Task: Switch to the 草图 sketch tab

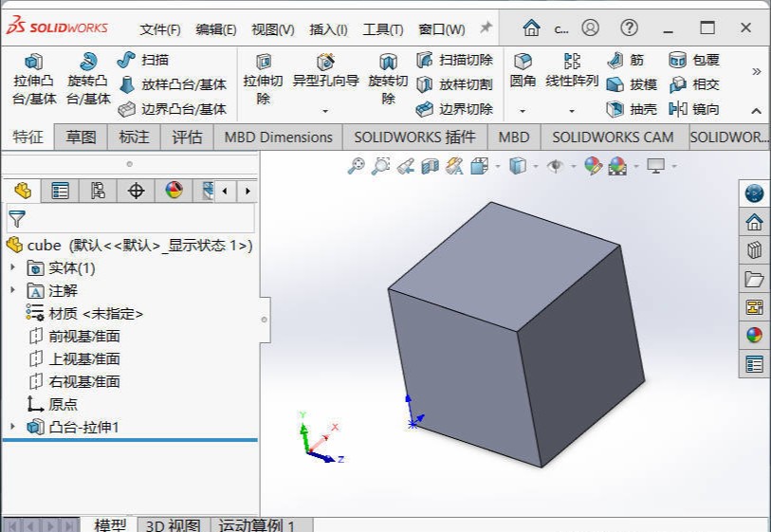Action: (81, 138)
